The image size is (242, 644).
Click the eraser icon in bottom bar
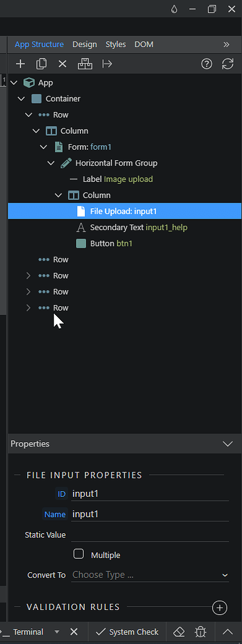(179, 631)
